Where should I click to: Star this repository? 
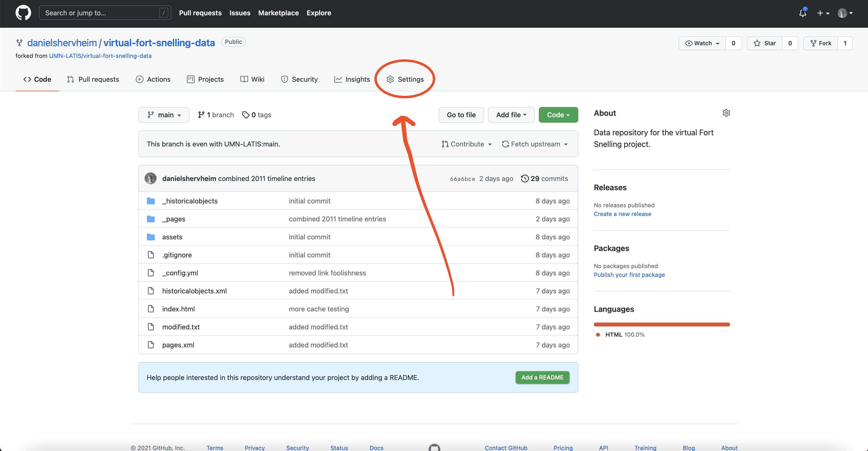(764, 43)
